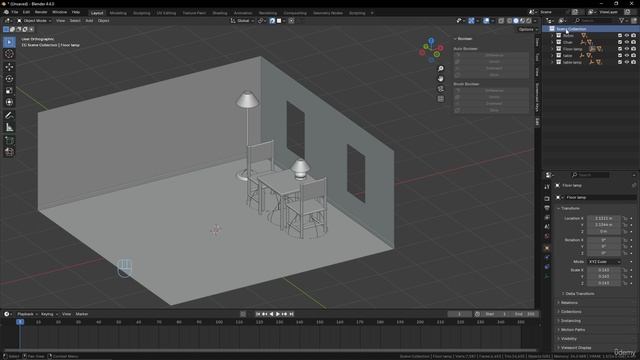Select the Cursor tool
The image size is (640, 360).
point(9,54)
